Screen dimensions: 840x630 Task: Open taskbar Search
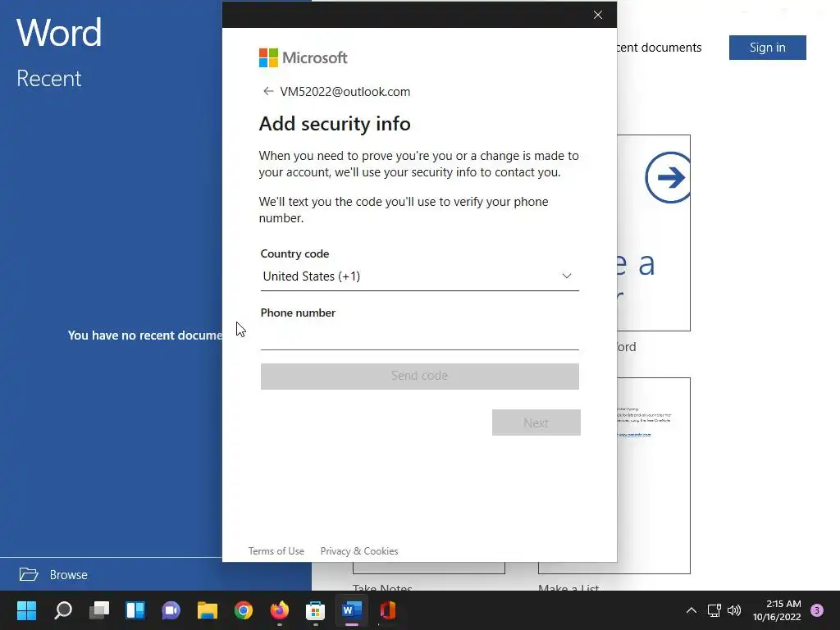tap(62, 610)
